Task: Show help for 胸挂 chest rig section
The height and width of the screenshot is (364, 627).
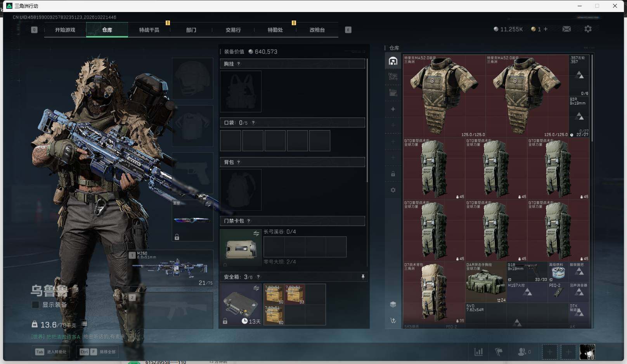Action: click(238, 64)
